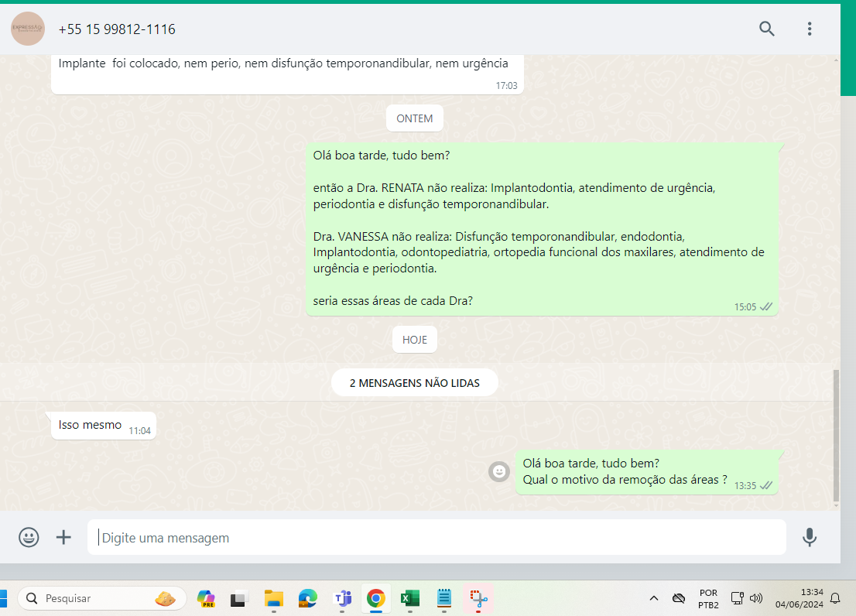Screen dimensions: 856x616
Task: Click the POR PTB2 language indicator
Action: click(x=708, y=598)
